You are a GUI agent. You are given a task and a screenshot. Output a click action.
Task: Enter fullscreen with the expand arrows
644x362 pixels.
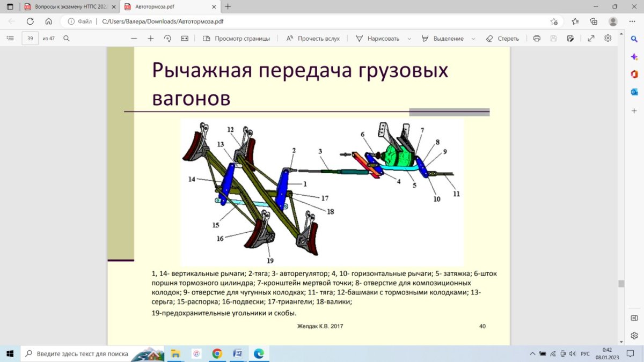click(x=591, y=38)
